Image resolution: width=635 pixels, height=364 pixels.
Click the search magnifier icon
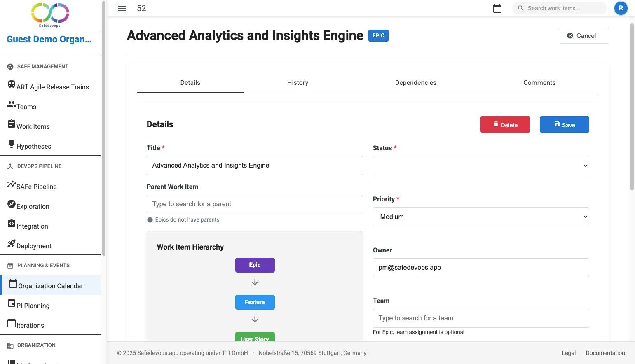[520, 8]
